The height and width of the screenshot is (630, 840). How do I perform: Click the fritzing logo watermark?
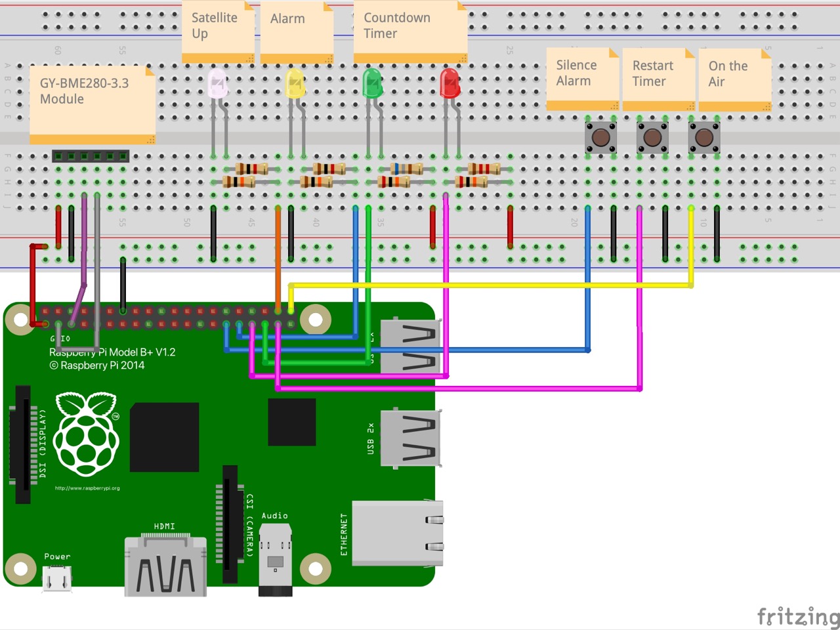click(797, 617)
